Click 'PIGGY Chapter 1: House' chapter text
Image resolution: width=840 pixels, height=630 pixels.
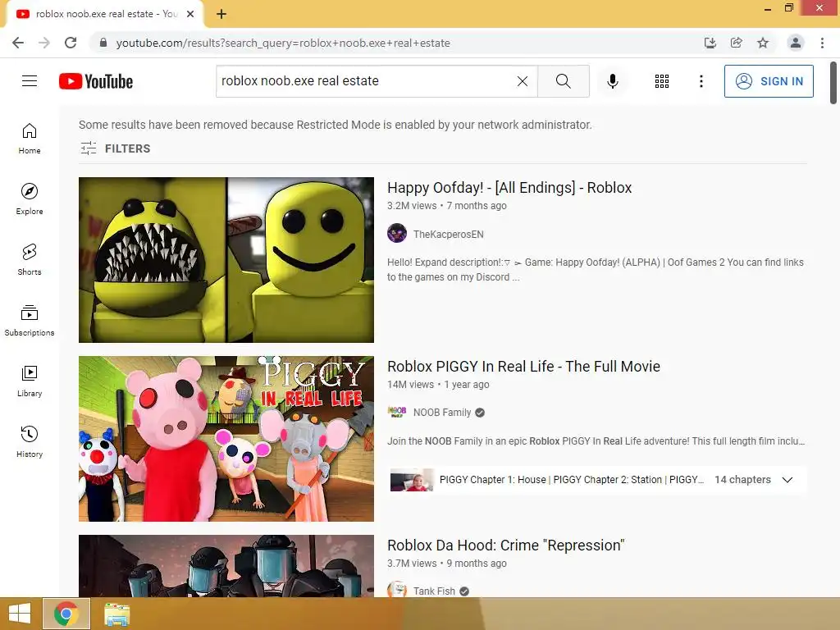click(493, 479)
